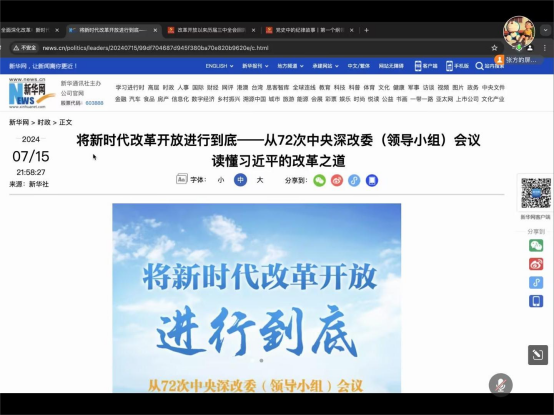The image size is (554, 415).
Task: Expand the 地方频道 dropdown menu
Action: pos(290,66)
